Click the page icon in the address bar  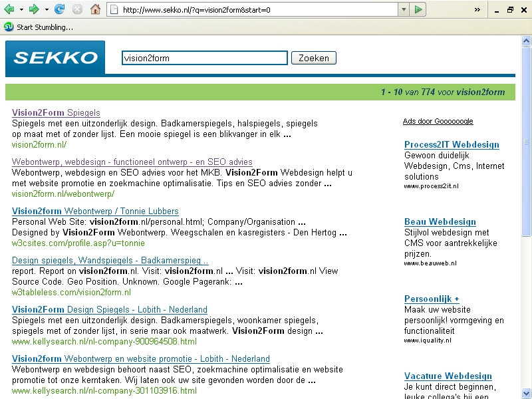pyautogui.click(x=114, y=10)
